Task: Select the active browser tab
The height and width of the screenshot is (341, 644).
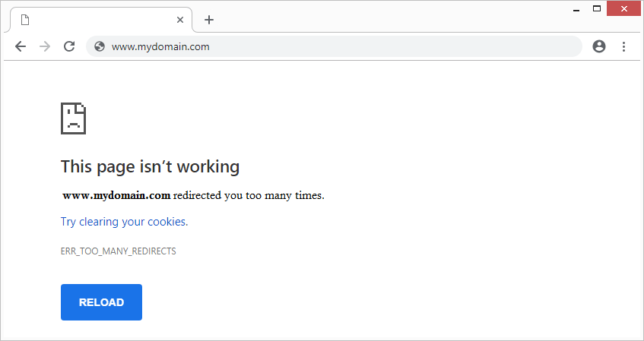Action: [x=99, y=20]
